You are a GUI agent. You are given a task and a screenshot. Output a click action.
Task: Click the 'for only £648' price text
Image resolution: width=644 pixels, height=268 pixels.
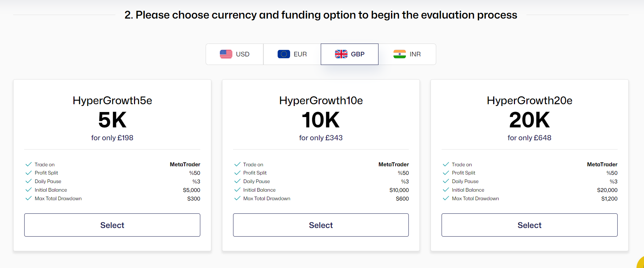tap(530, 138)
